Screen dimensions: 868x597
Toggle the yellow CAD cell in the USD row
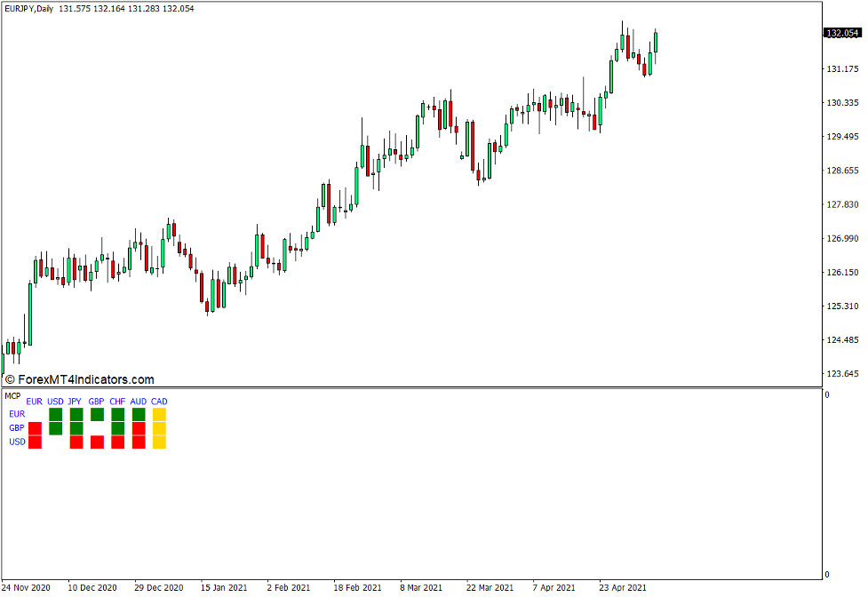click(x=159, y=440)
